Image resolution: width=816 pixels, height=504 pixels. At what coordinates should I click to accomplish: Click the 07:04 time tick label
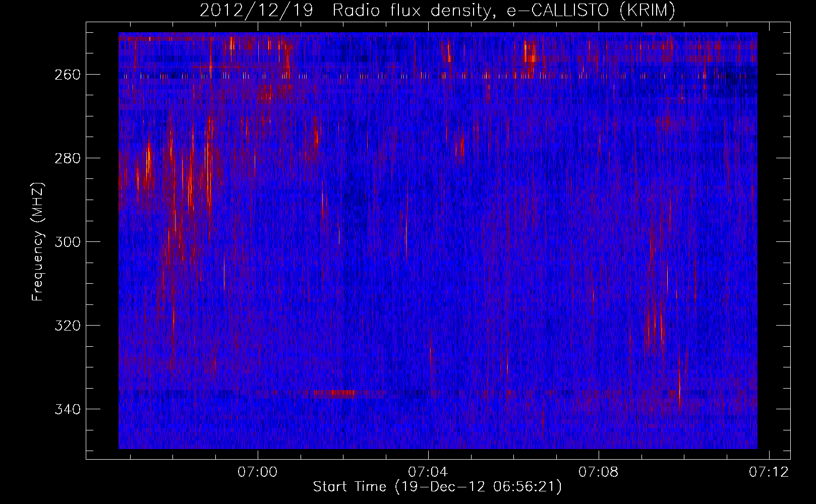tap(428, 472)
